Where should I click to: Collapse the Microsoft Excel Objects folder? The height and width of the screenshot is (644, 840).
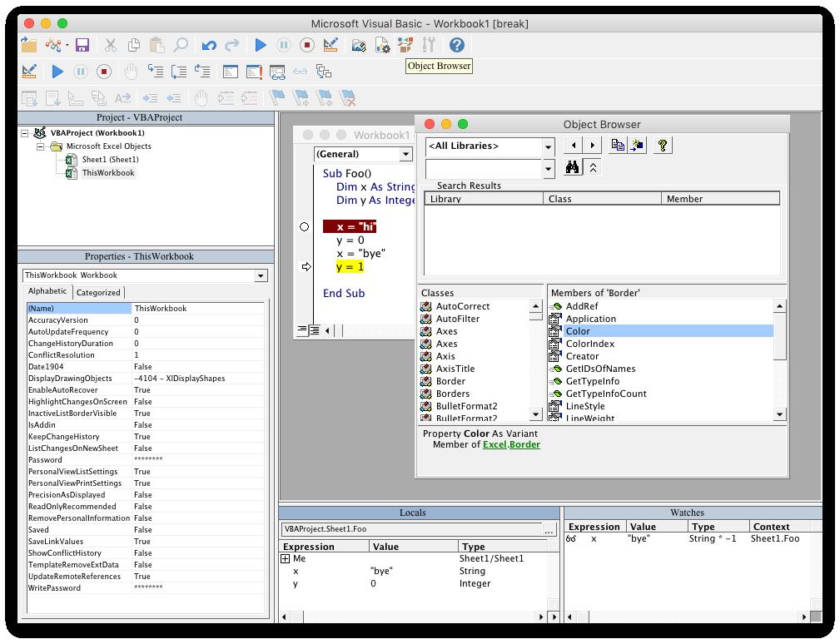point(40,146)
